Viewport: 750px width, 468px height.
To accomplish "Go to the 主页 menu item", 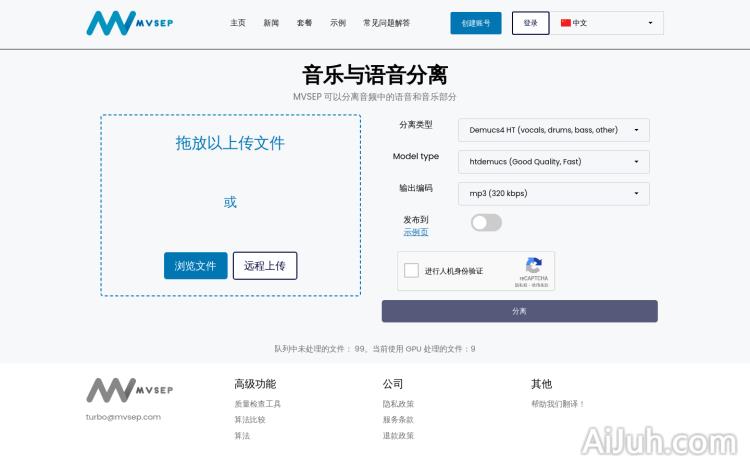I will [x=238, y=23].
